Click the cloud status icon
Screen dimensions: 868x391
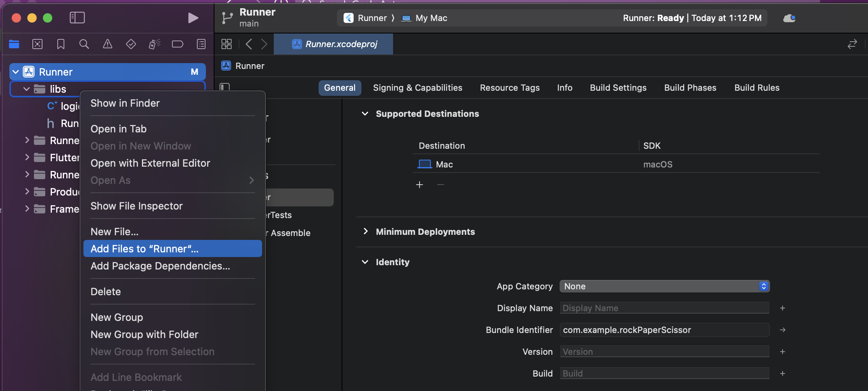pos(790,18)
